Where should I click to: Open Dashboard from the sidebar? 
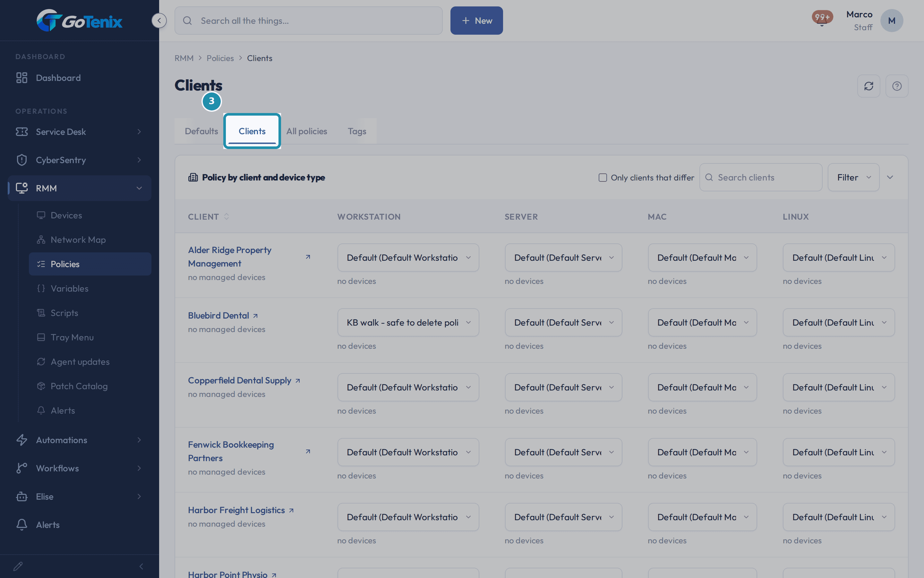click(x=80, y=78)
